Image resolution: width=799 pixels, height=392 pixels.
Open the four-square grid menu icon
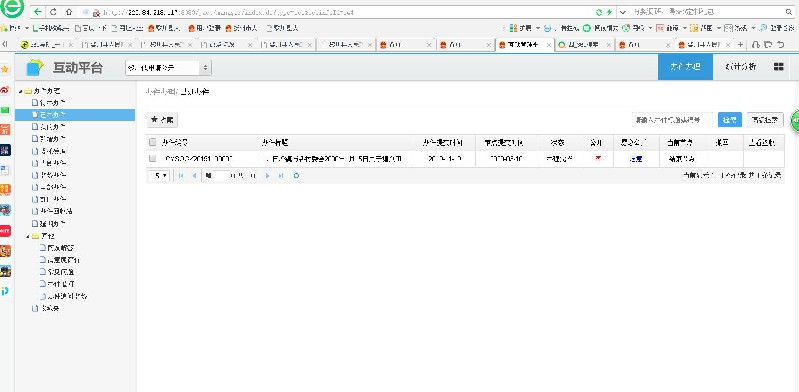(x=779, y=67)
